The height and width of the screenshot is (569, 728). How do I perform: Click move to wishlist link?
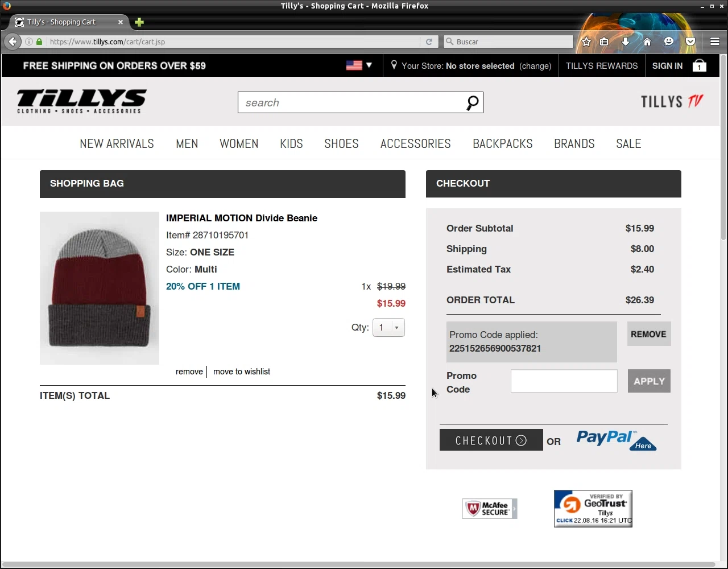242,372
